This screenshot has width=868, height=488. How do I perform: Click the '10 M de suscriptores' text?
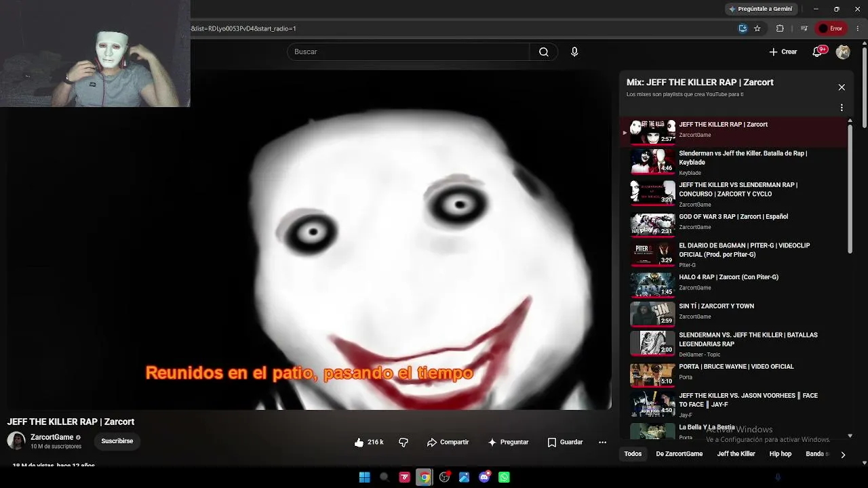[x=56, y=447]
